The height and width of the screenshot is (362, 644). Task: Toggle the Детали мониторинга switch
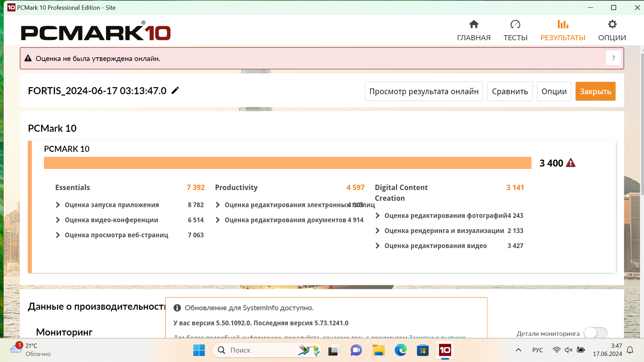595,333
